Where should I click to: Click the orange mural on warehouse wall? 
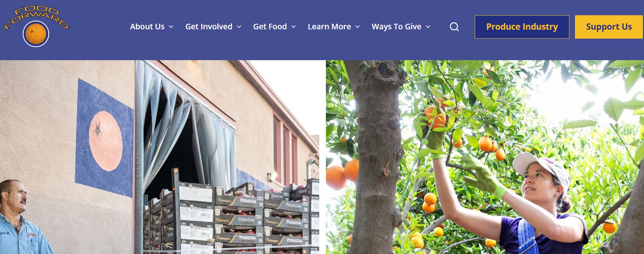point(105,141)
